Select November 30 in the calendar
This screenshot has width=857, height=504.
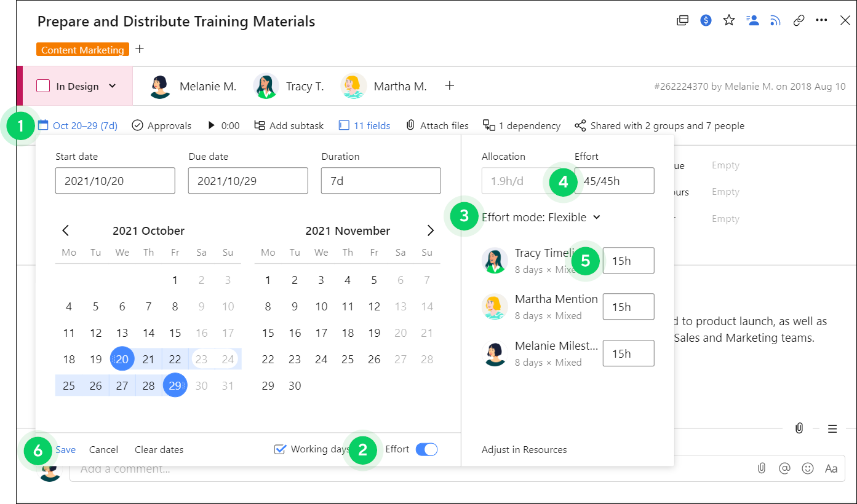point(295,385)
